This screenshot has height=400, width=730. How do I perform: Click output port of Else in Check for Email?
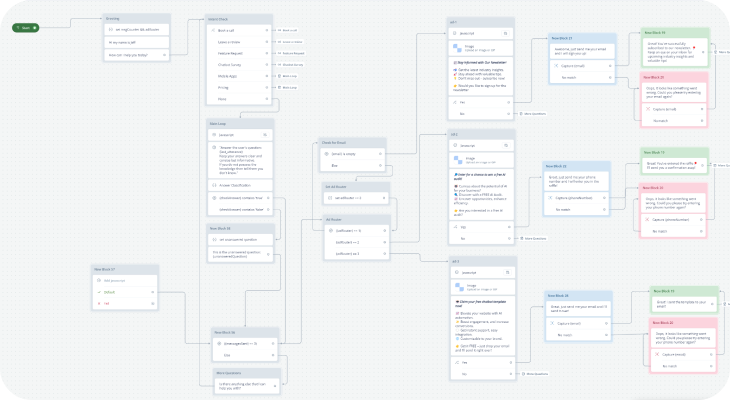coord(380,165)
